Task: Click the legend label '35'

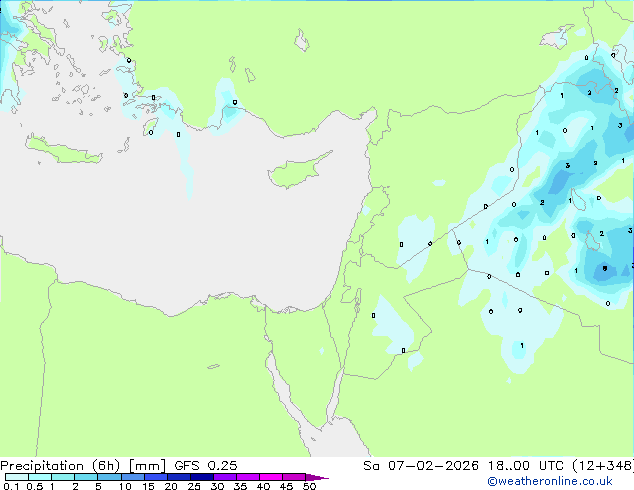Action: (x=240, y=486)
